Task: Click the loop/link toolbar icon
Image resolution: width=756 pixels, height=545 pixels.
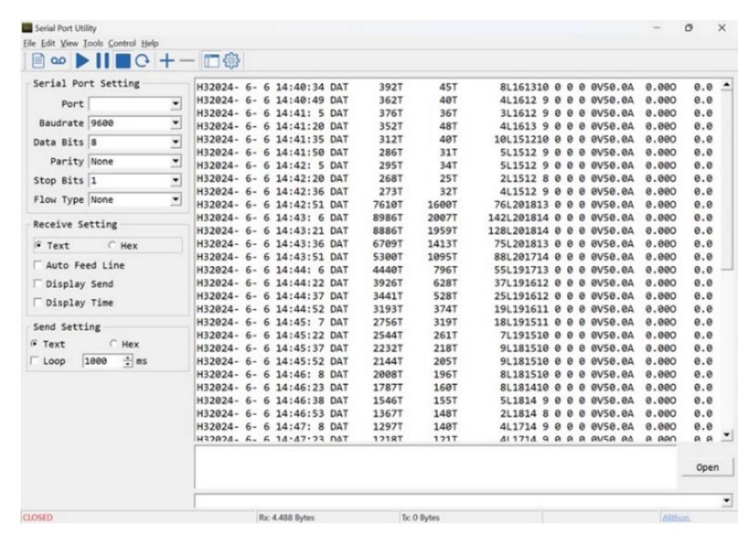Action: point(59,61)
